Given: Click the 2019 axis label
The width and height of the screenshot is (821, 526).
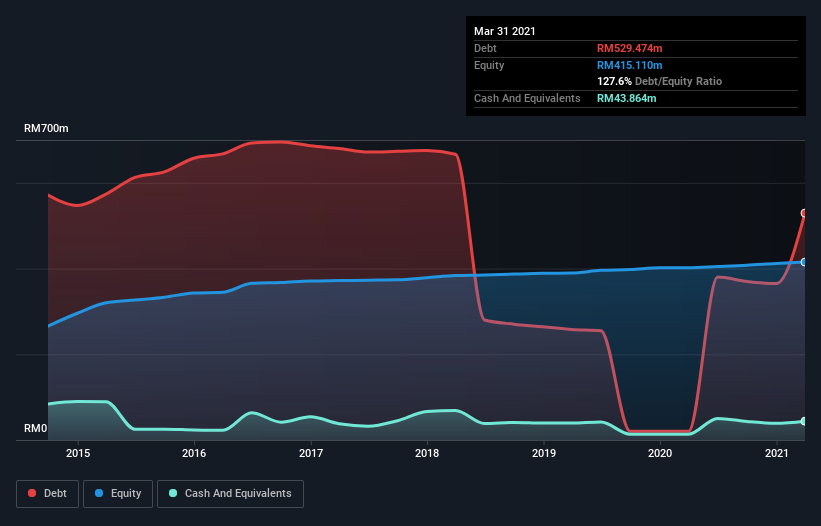Looking at the screenshot, I should click(544, 453).
